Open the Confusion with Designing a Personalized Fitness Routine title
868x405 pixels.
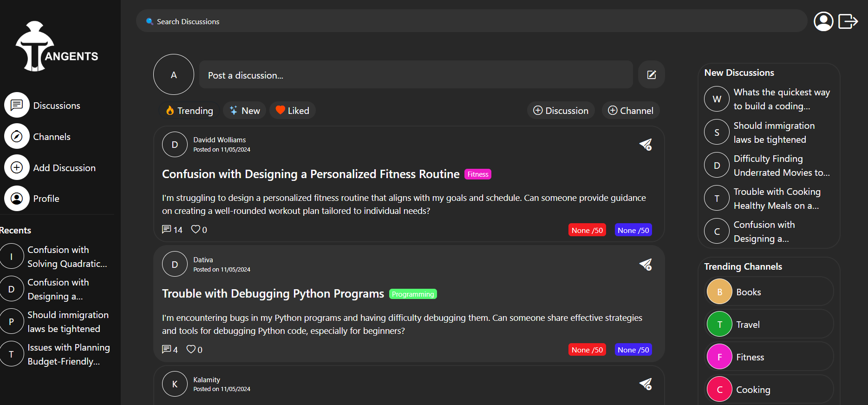click(311, 174)
